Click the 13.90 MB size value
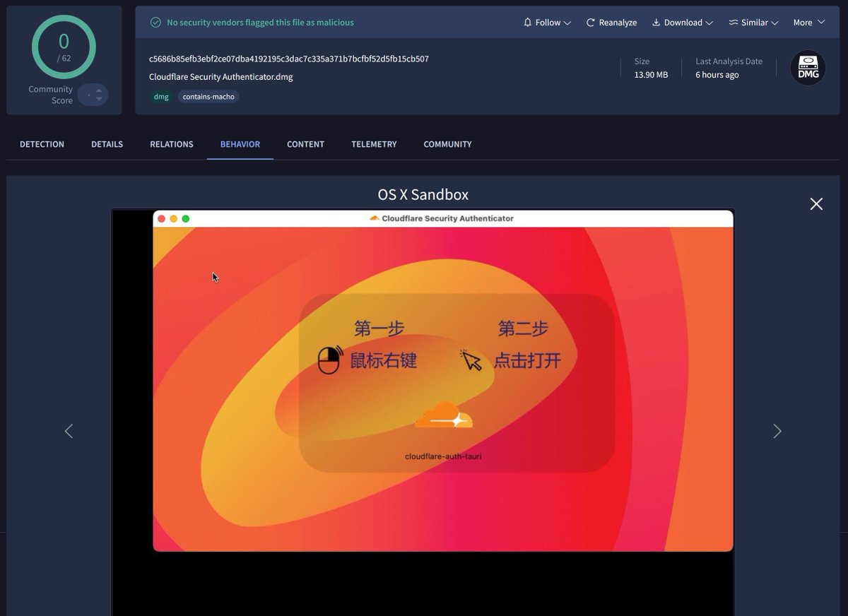This screenshot has height=616, width=848. click(x=651, y=75)
